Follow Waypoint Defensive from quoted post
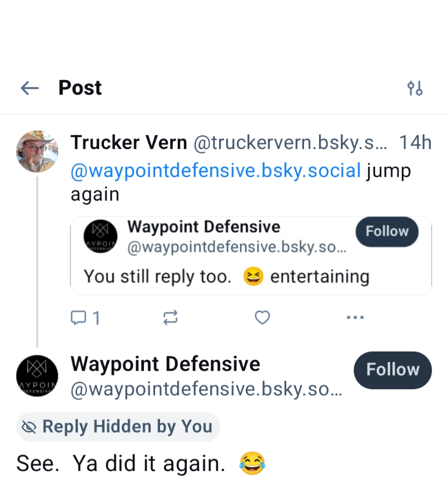This screenshot has height=485, width=448. point(387,231)
